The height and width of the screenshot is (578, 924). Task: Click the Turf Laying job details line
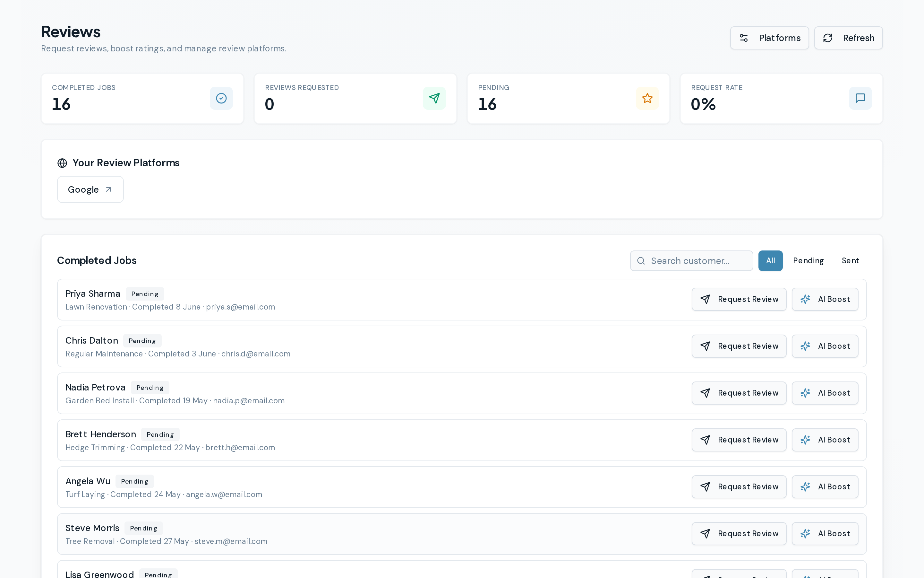164,495
